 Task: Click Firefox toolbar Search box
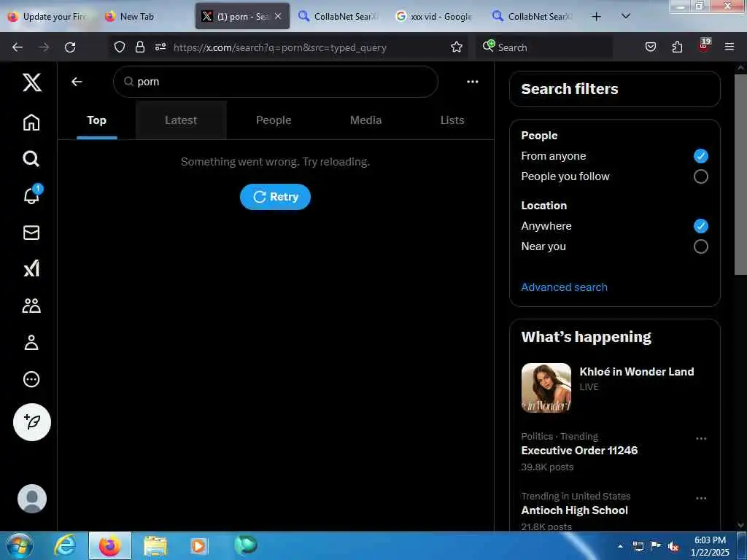pos(543,47)
